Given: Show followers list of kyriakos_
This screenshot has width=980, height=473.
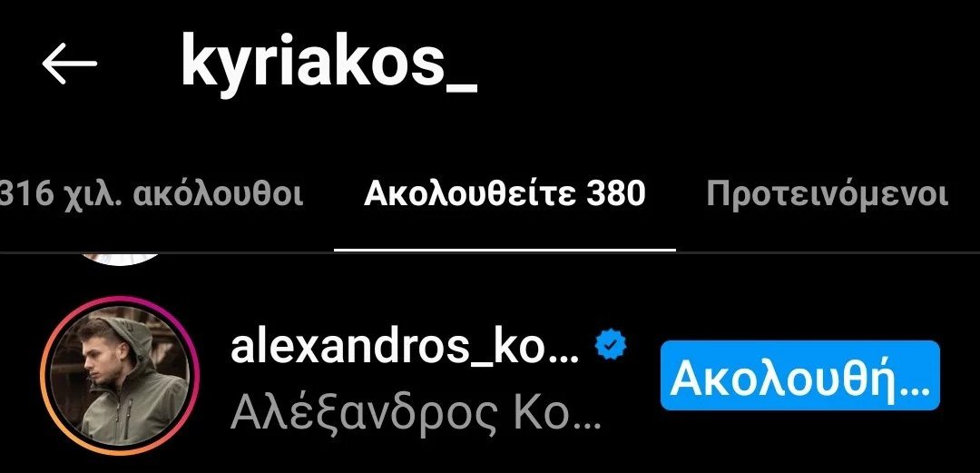Looking at the screenshot, I should [152, 194].
